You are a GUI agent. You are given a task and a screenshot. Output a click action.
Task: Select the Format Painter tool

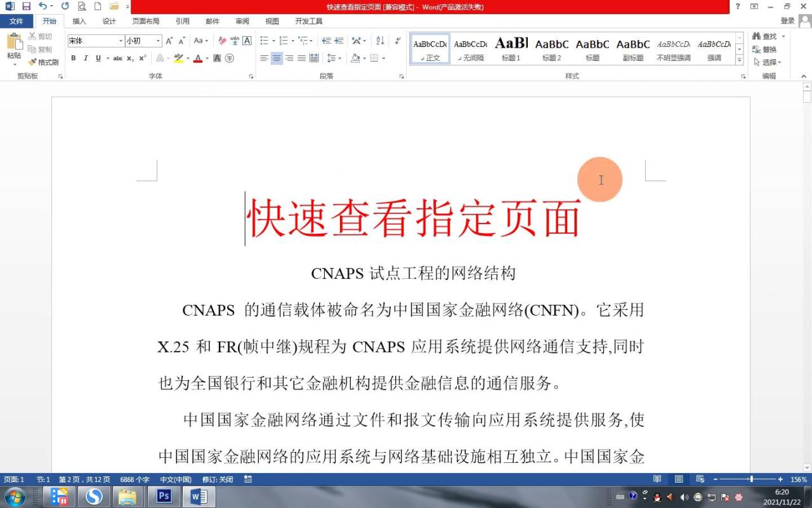43,62
